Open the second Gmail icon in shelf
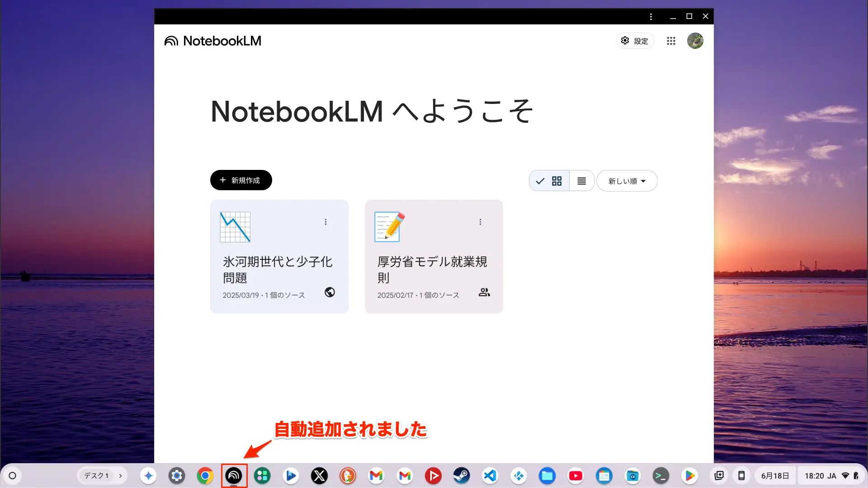 pyautogui.click(x=405, y=476)
